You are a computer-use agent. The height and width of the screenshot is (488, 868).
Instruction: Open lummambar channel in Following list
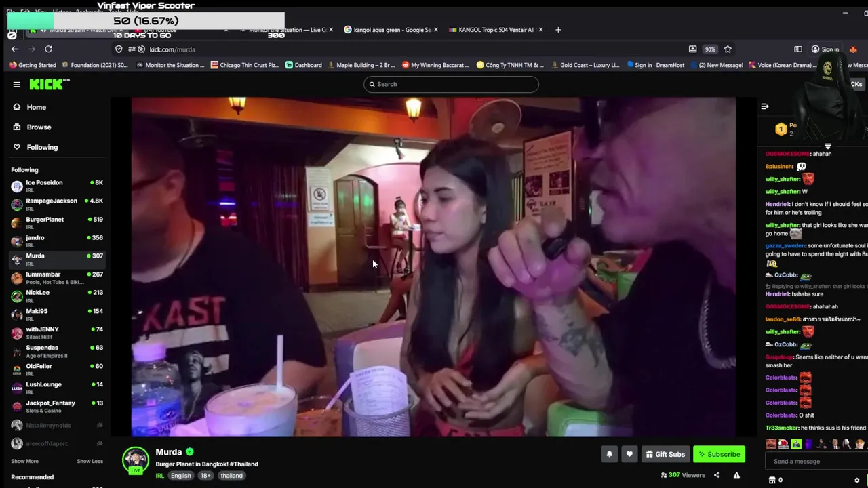pos(56,277)
